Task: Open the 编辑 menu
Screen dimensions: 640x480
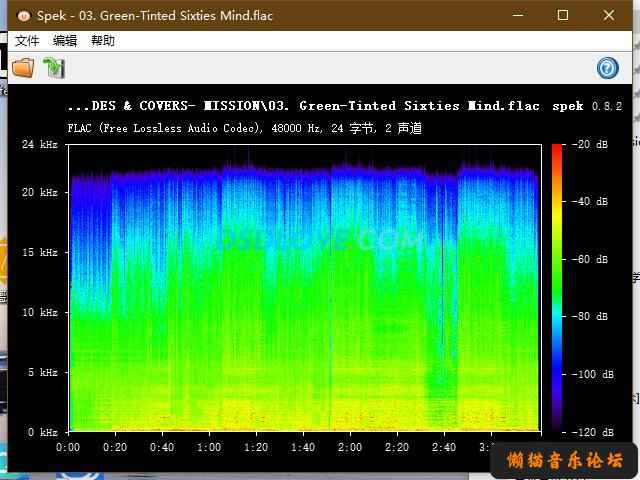Action: 65,41
